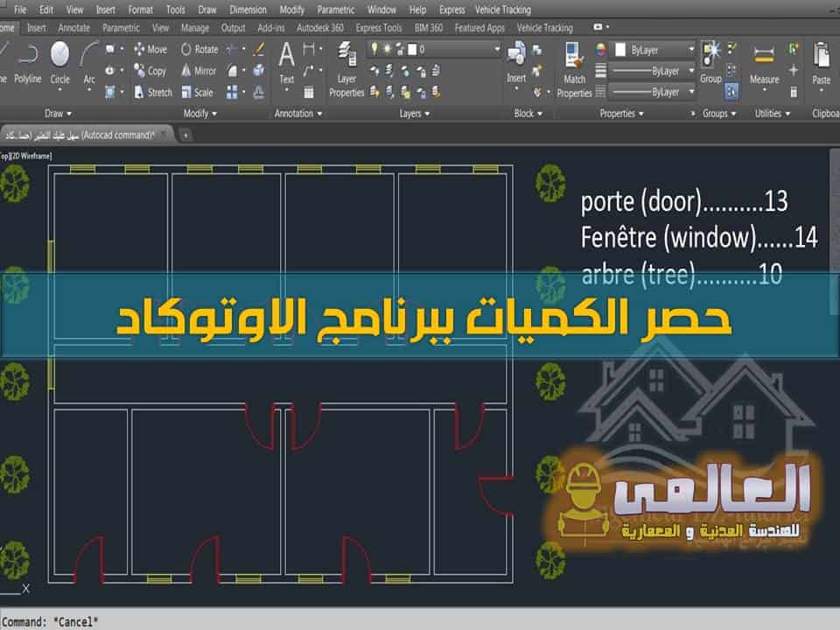This screenshot has height=630, width=840.
Task: Expand the Utilities panel
Action: coord(772,114)
